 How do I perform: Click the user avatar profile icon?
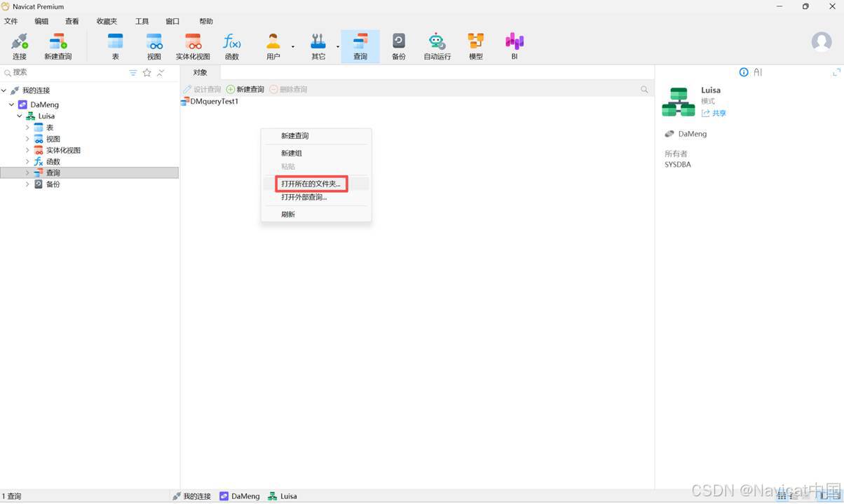pyautogui.click(x=822, y=42)
